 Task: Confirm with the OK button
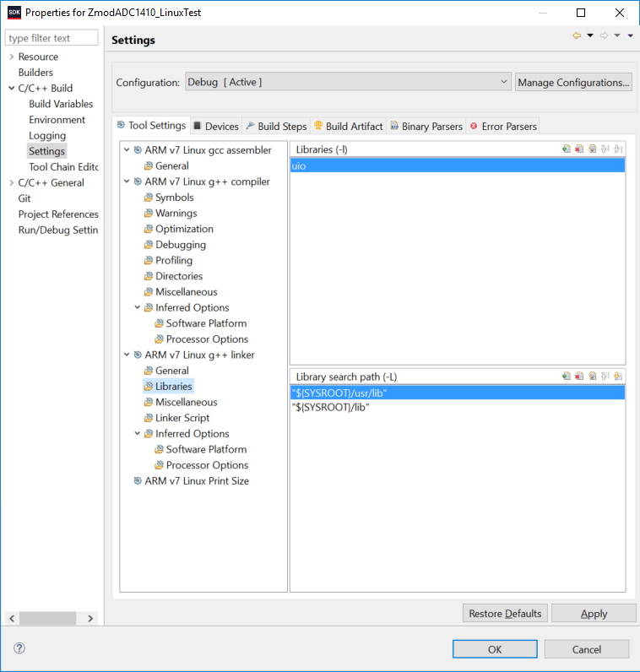click(495, 649)
